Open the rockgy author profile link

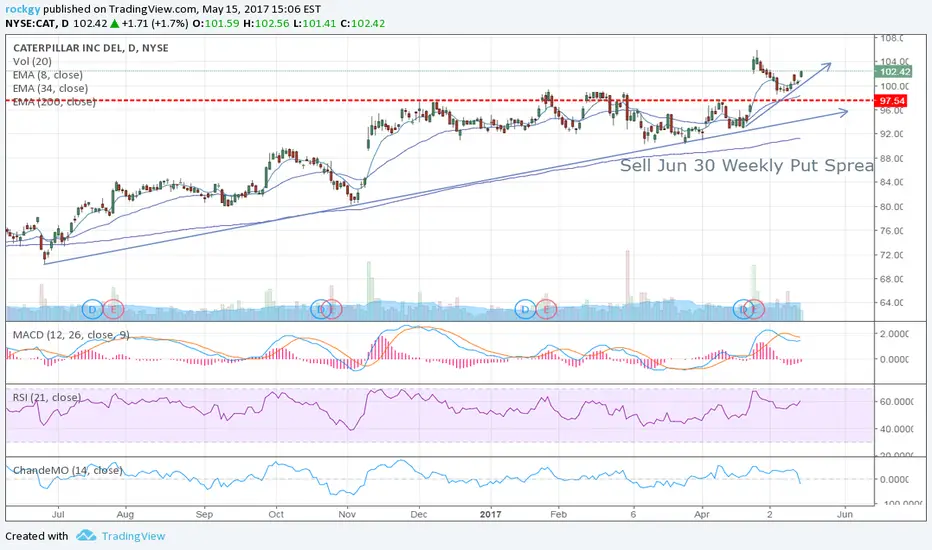click(23, 9)
